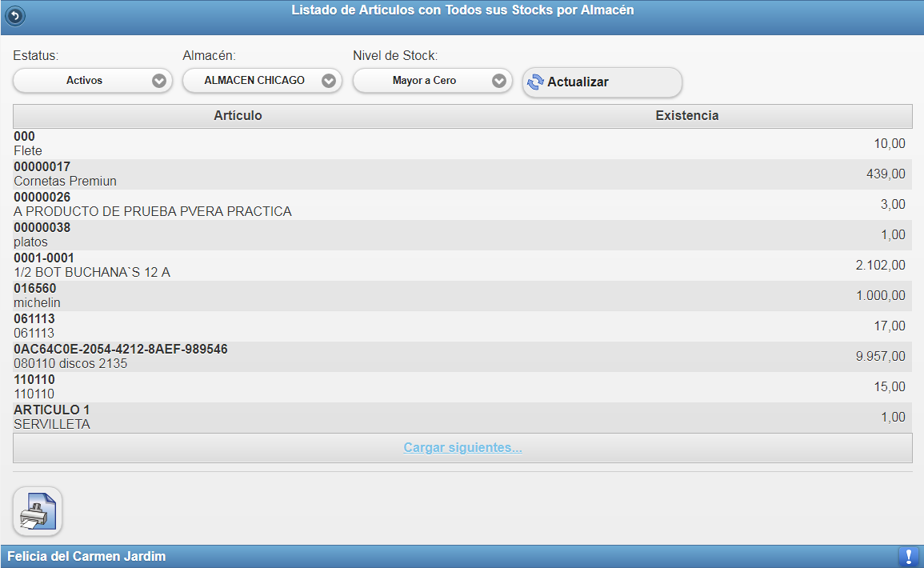Select the SERVILLETA article row

pos(462,417)
